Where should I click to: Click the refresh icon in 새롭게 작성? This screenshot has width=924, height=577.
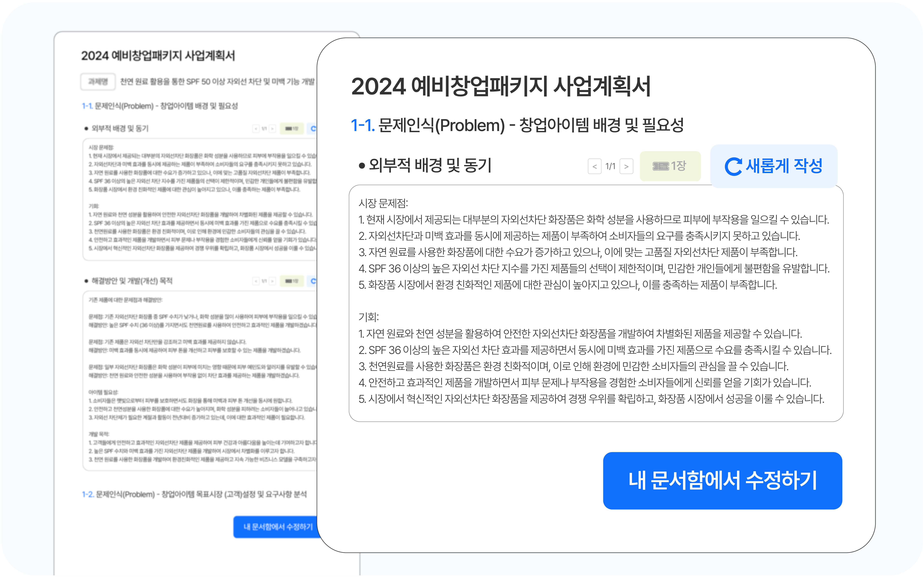click(733, 167)
